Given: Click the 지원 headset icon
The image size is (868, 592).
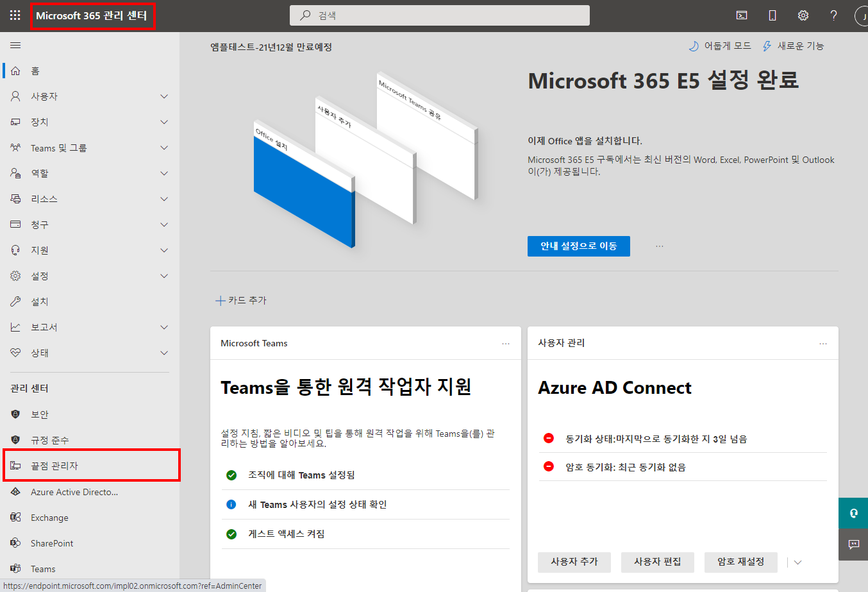Looking at the screenshot, I should point(15,250).
